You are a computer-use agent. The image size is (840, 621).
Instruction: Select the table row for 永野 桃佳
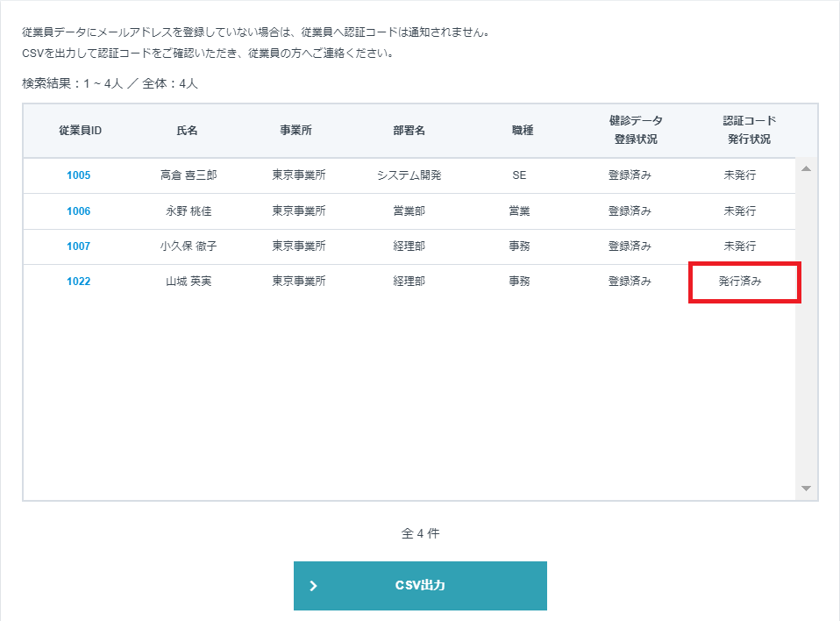(x=395, y=211)
